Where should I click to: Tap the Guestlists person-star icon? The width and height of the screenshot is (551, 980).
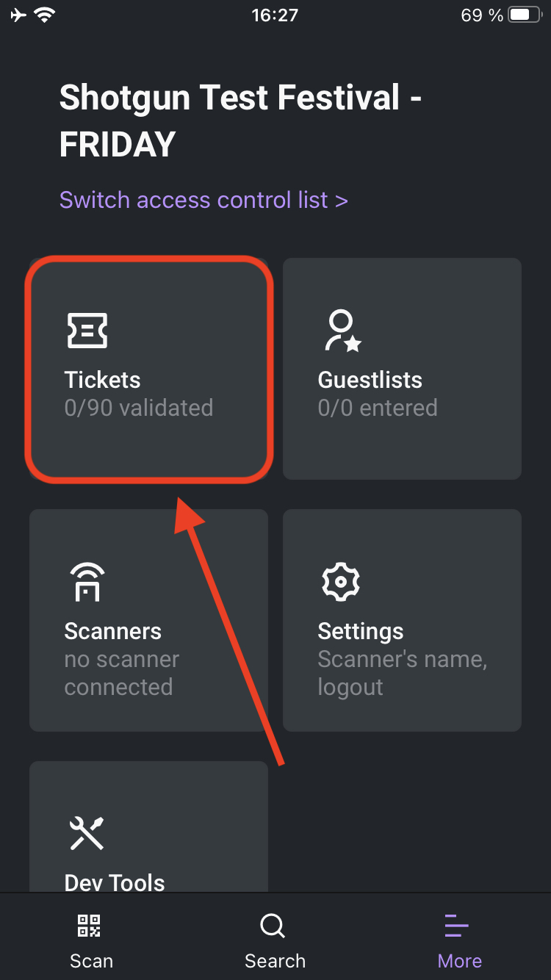click(x=342, y=331)
